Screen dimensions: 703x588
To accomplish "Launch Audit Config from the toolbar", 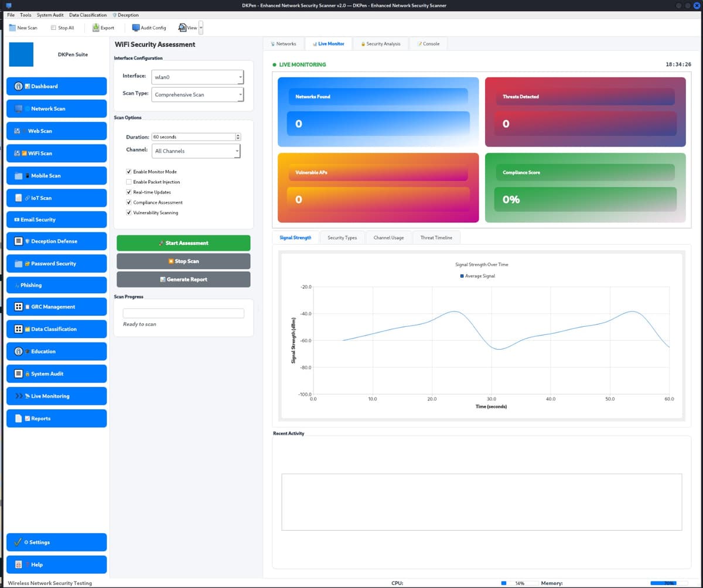I will [x=149, y=28].
